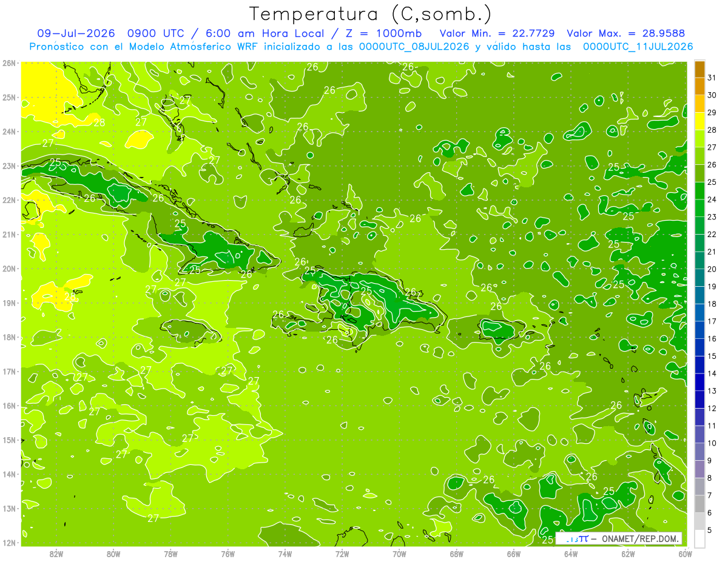This screenshot has height=562, width=728.
Task: Click the colorbar segment between 19 and 20
Action: (x=699, y=278)
